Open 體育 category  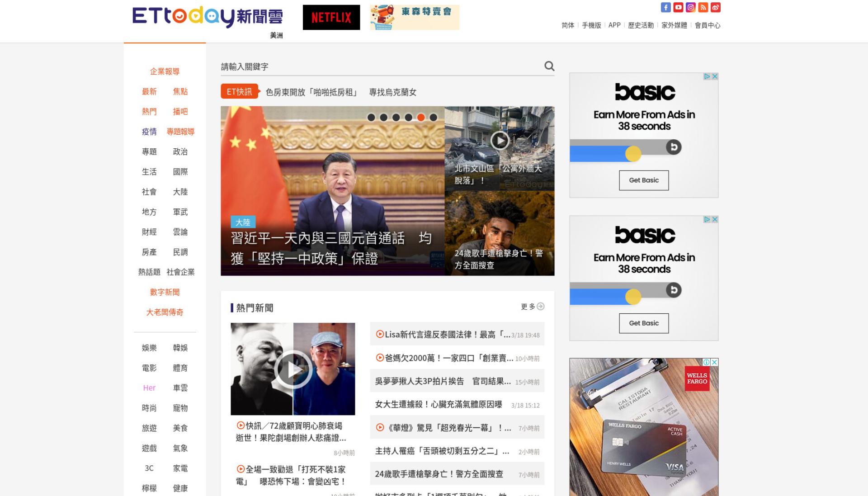click(180, 368)
